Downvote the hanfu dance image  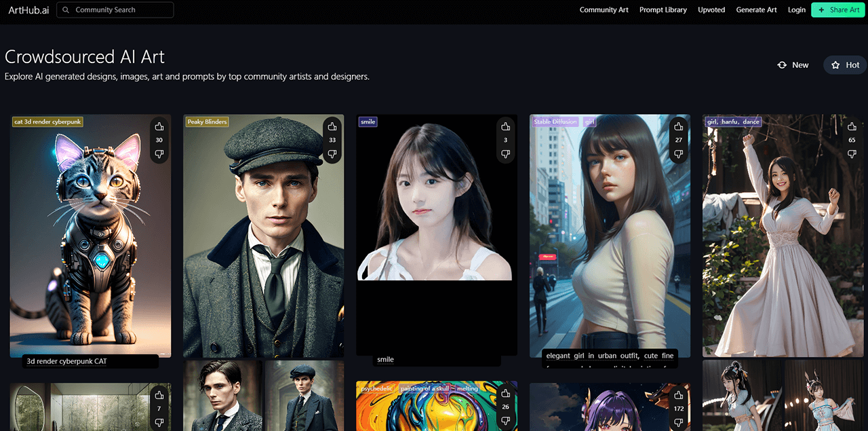tap(852, 154)
